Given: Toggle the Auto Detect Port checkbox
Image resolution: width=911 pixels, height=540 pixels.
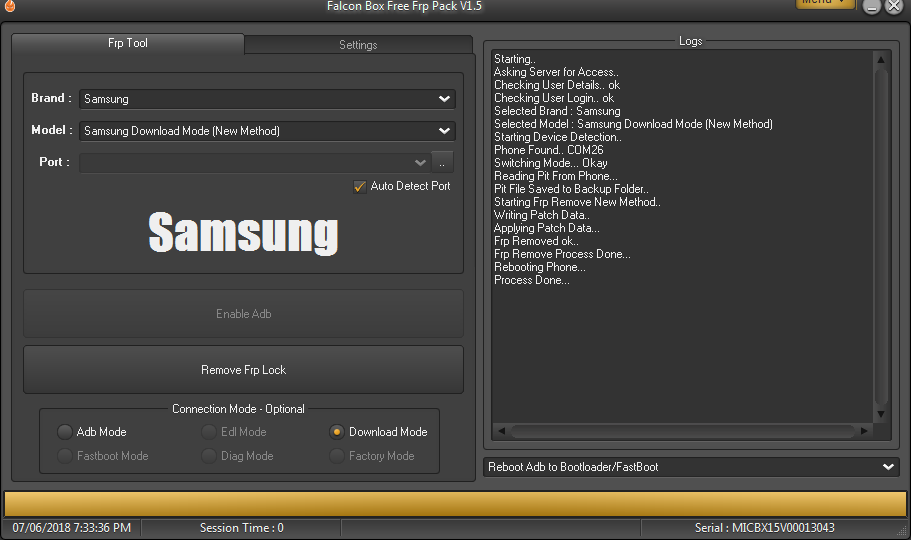Looking at the screenshot, I should click(360, 187).
